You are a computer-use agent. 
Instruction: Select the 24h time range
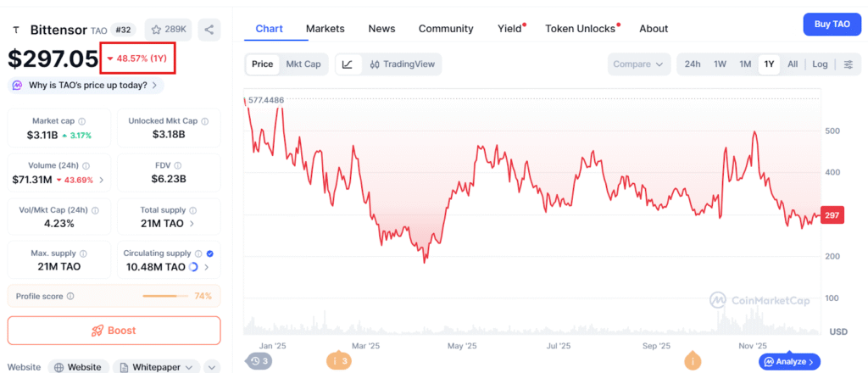[693, 64]
